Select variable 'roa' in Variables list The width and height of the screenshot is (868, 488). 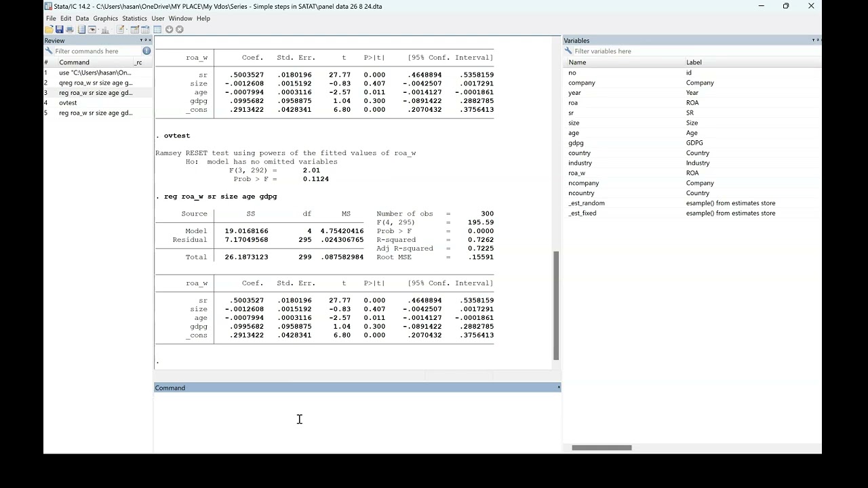(692, 103)
